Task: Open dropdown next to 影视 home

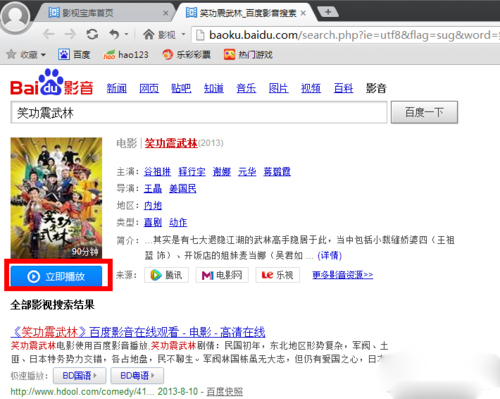Action: 183,34
